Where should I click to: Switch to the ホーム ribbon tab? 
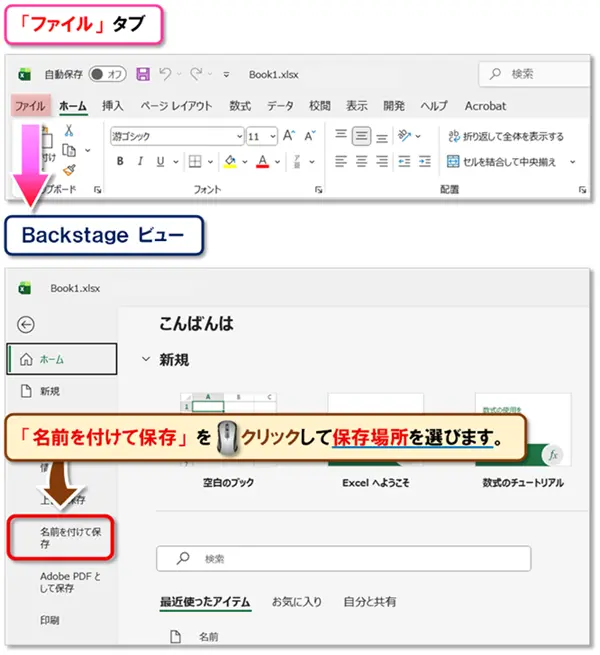coord(73,106)
